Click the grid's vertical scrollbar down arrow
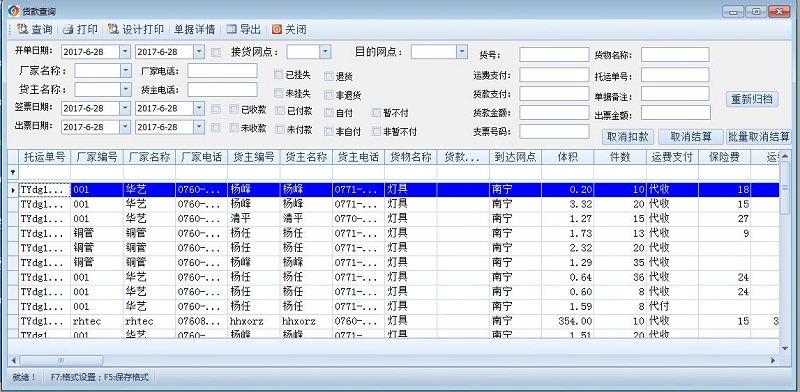The width and height of the screenshot is (800, 392). pos(785,348)
